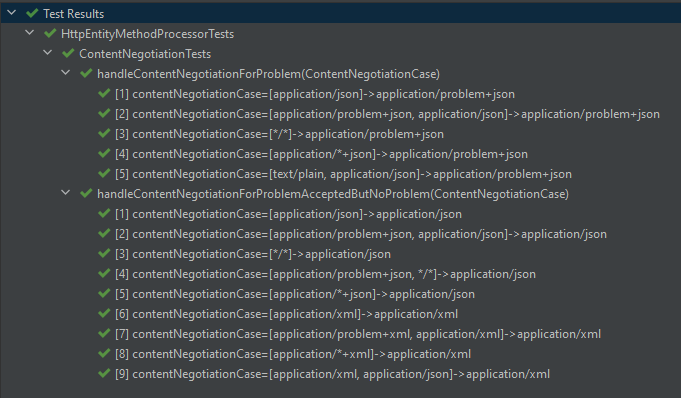Click checkmark of [6] [application/xml]->application/xml
Screen dimensions: 681x398
pyautogui.click(x=104, y=313)
